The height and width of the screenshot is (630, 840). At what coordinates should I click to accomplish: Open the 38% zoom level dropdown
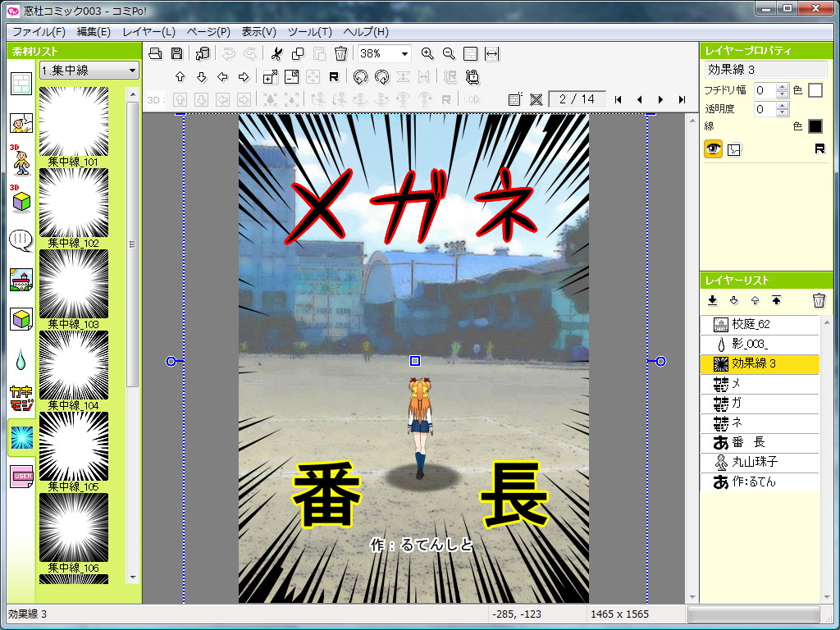pos(404,53)
